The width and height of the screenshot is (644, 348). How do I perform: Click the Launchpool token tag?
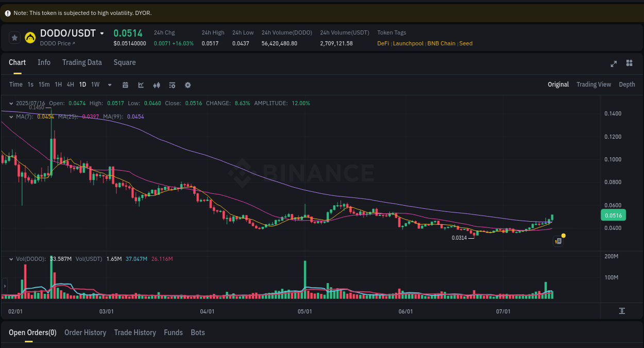coord(408,43)
